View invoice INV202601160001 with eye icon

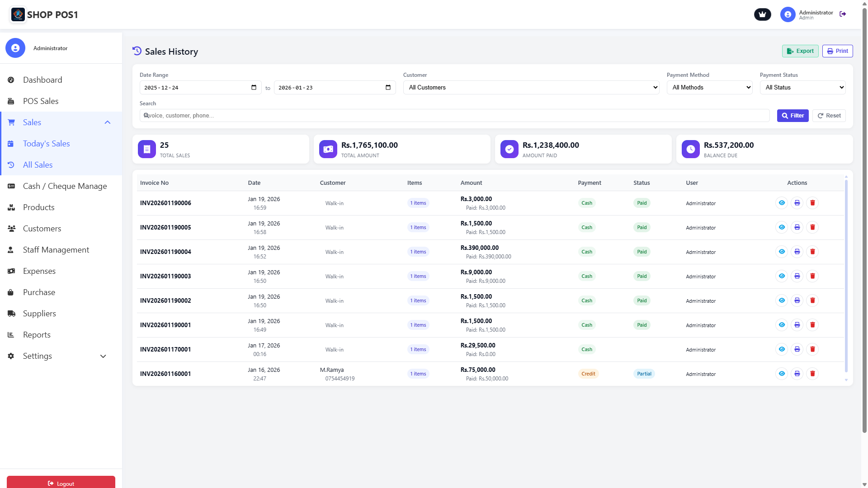click(782, 374)
